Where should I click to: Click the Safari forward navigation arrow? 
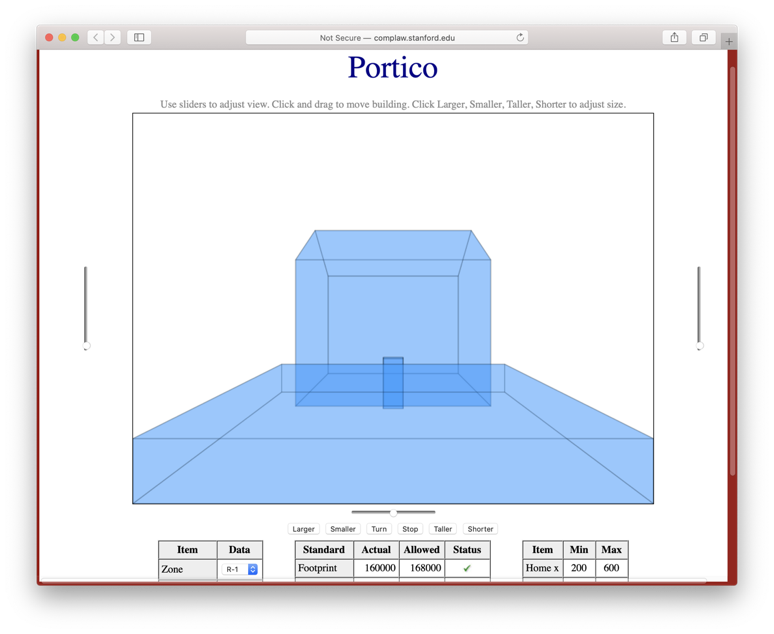pos(112,38)
